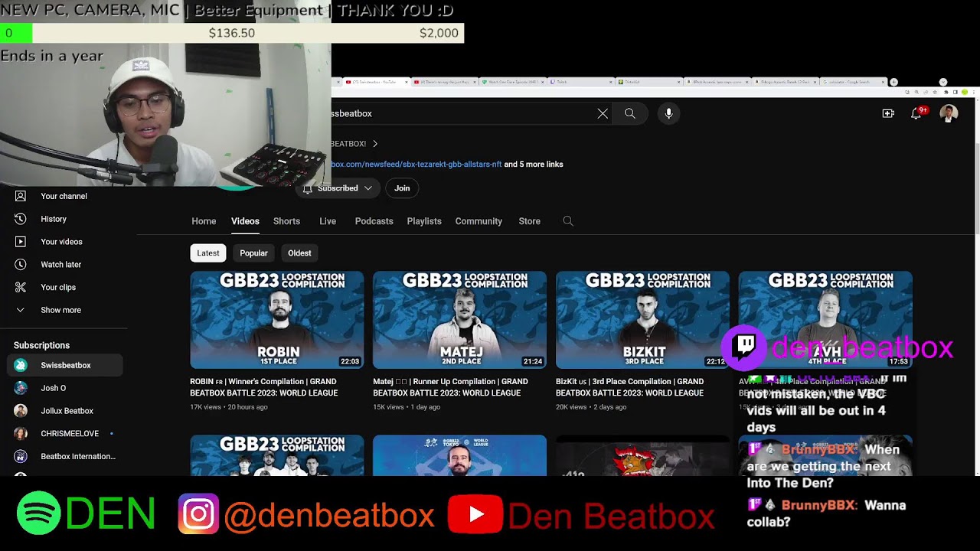Click Josh O subscription avatar
Image resolution: width=980 pixels, height=551 pixels.
coord(21,388)
